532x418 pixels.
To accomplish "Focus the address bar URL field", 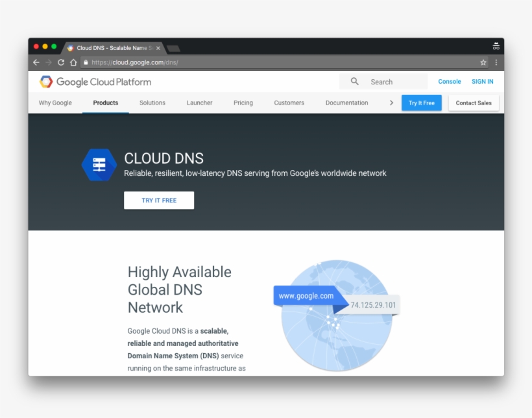I will 285,62.
